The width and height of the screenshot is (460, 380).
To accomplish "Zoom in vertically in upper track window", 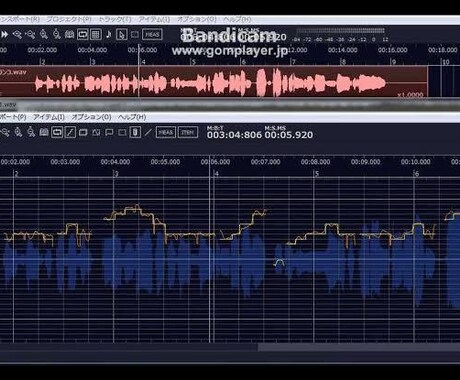I will [44, 34].
